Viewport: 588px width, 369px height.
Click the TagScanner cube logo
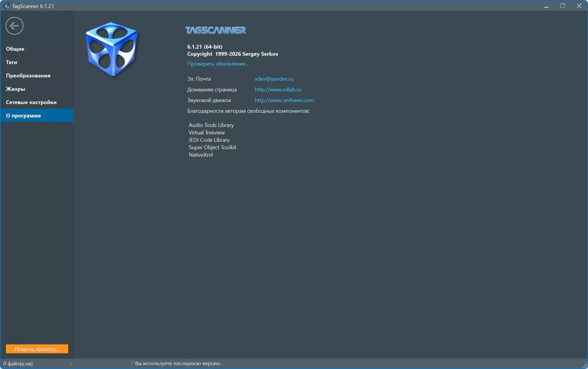(112, 49)
